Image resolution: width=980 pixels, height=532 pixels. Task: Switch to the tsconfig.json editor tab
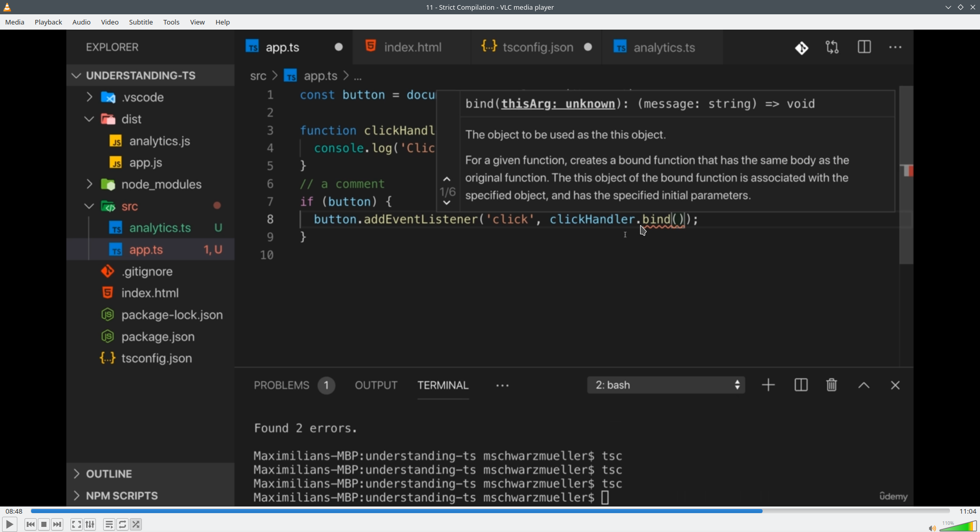(536, 47)
